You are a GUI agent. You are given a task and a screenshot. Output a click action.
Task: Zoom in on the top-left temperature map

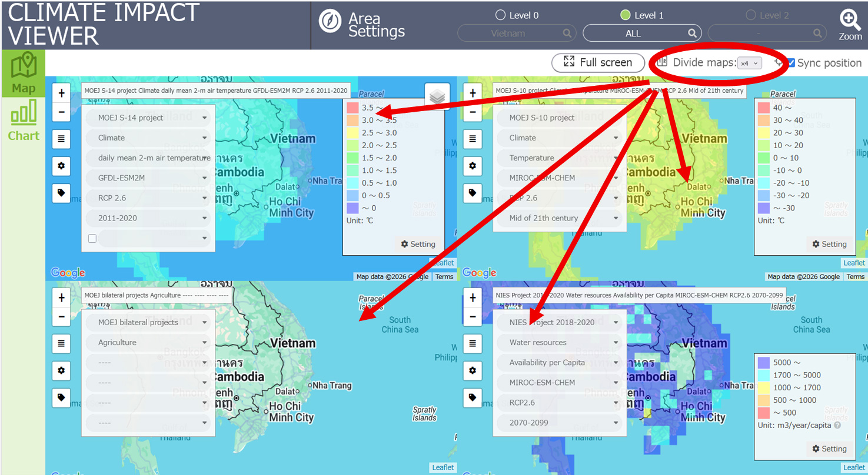click(61, 92)
